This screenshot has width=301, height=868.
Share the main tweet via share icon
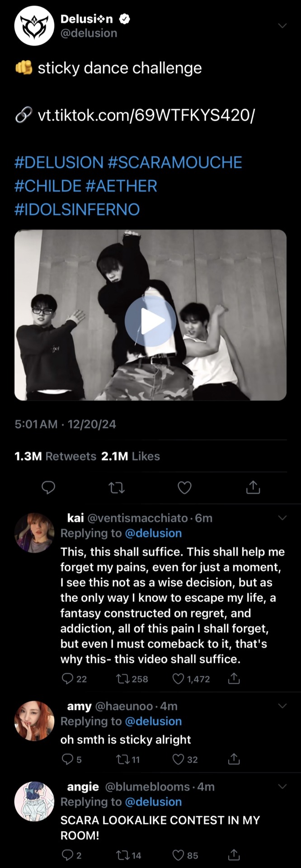[253, 487]
